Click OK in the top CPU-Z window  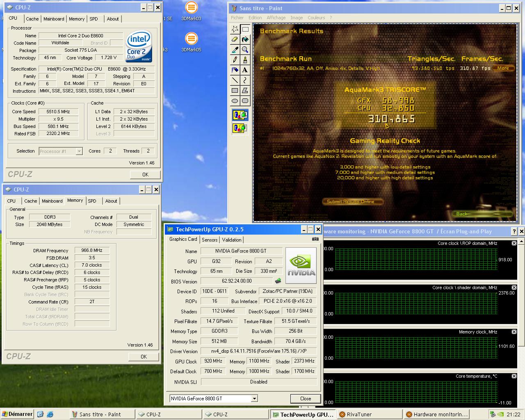(145, 175)
